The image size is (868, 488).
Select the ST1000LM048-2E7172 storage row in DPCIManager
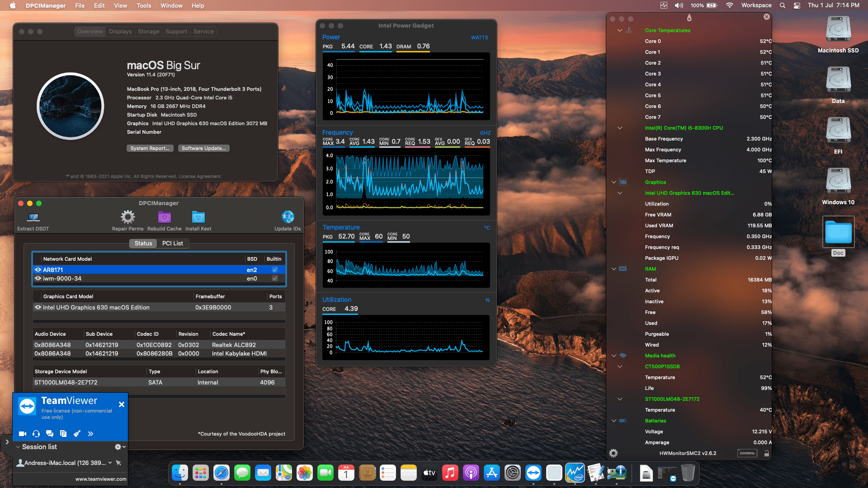pos(159,382)
